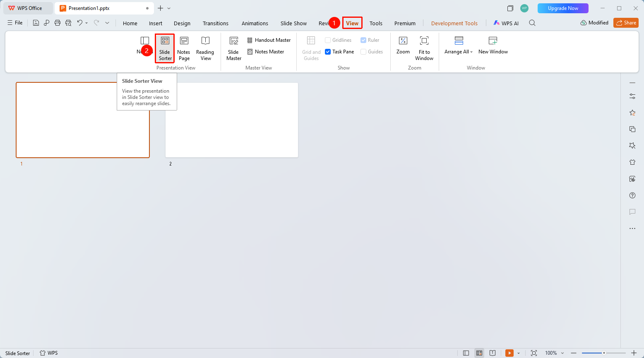Toggle the Guides checkbox
Image resolution: width=644 pixels, height=358 pixels.
(363, 52)
